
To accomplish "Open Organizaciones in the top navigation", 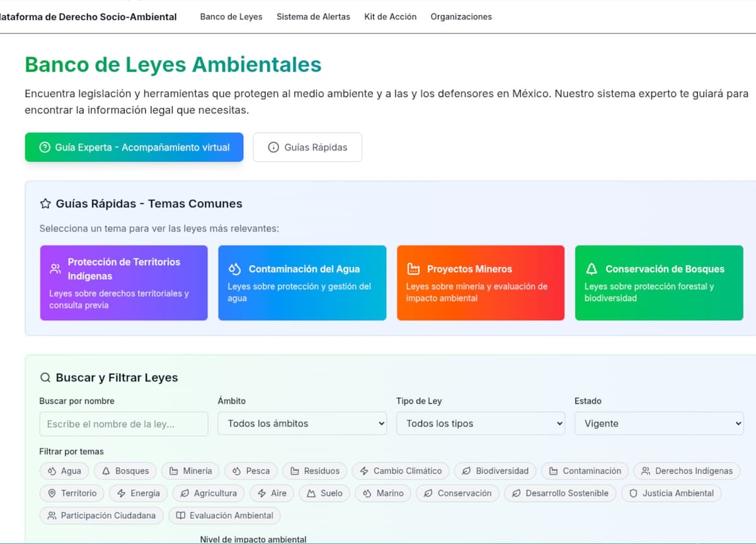I will click(461, 17).
